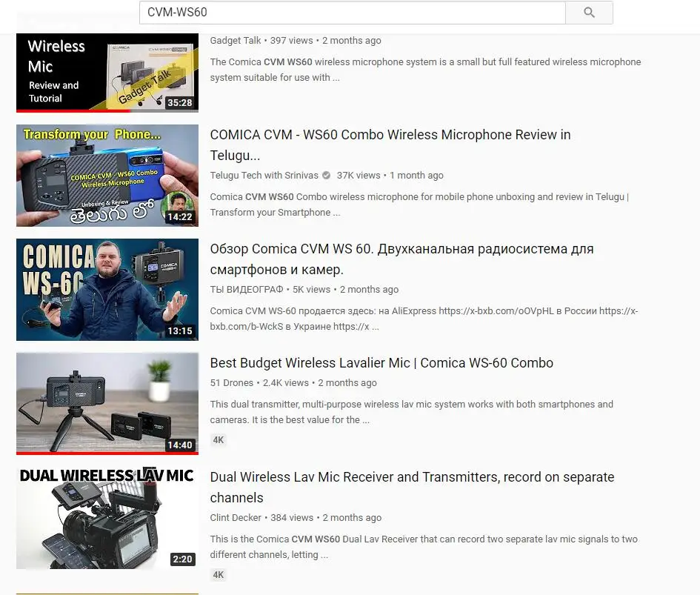
Task: Click the 14:22 duration label
Action: (x=179, y=217)
